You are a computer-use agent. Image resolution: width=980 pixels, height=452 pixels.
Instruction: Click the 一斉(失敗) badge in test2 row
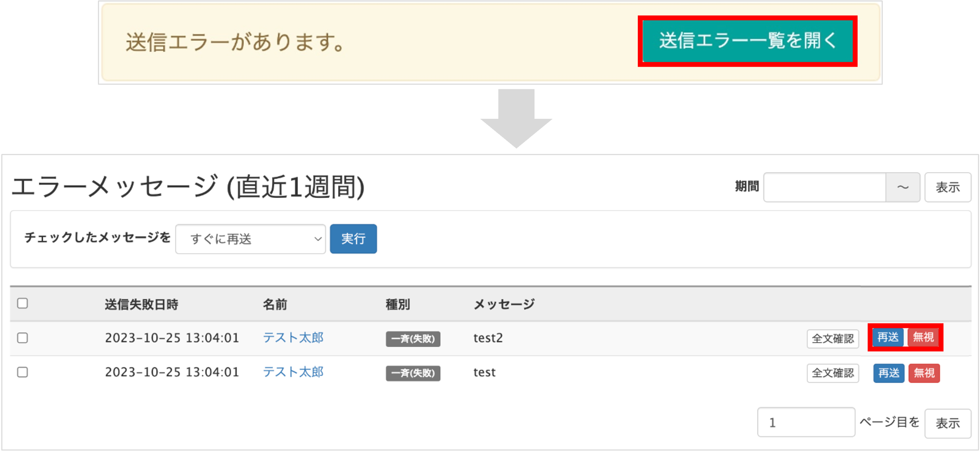[x=413, y=339]
